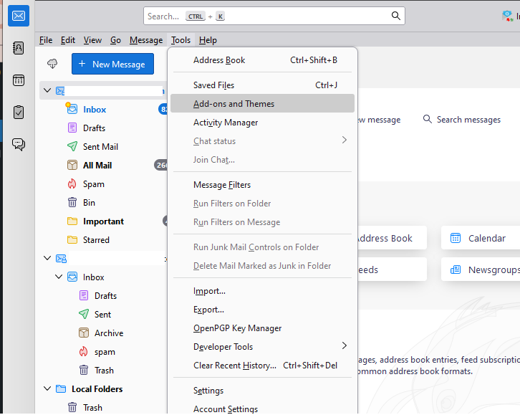This screenshot has height=420, width=520.
Task: Click the Search messages link
Action: click(x=462, y=120)
